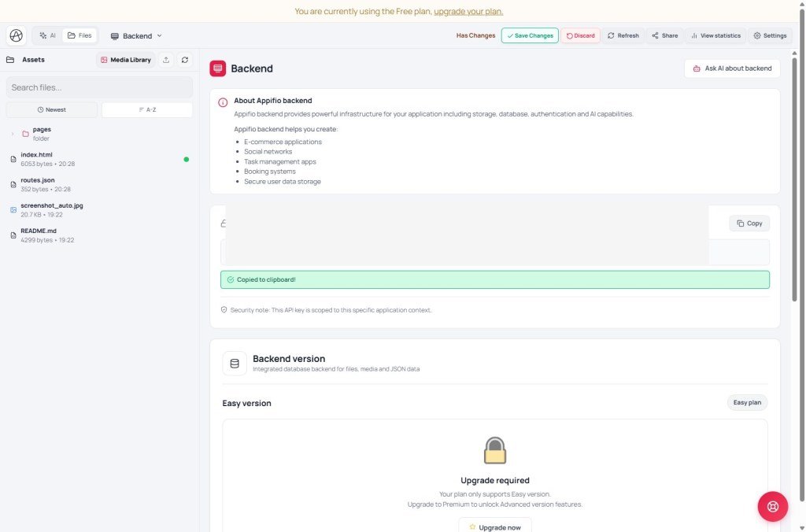Open index.html file
This screenshot has width=806, height=532.
click(99, 159)
